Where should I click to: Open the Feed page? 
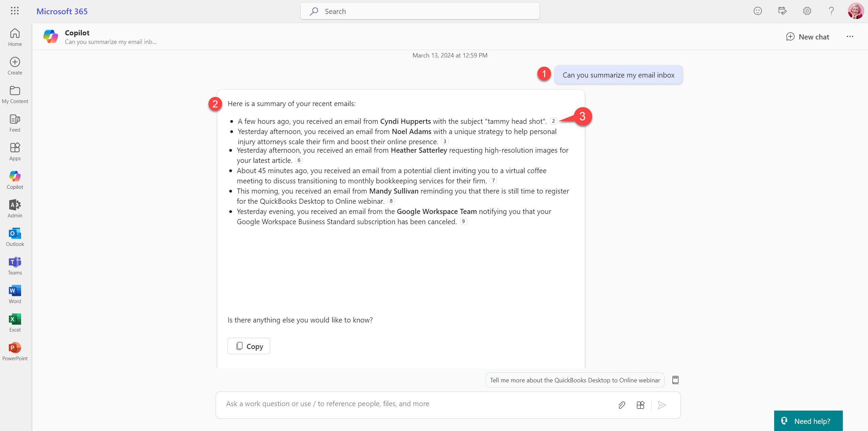pos(15,122)
